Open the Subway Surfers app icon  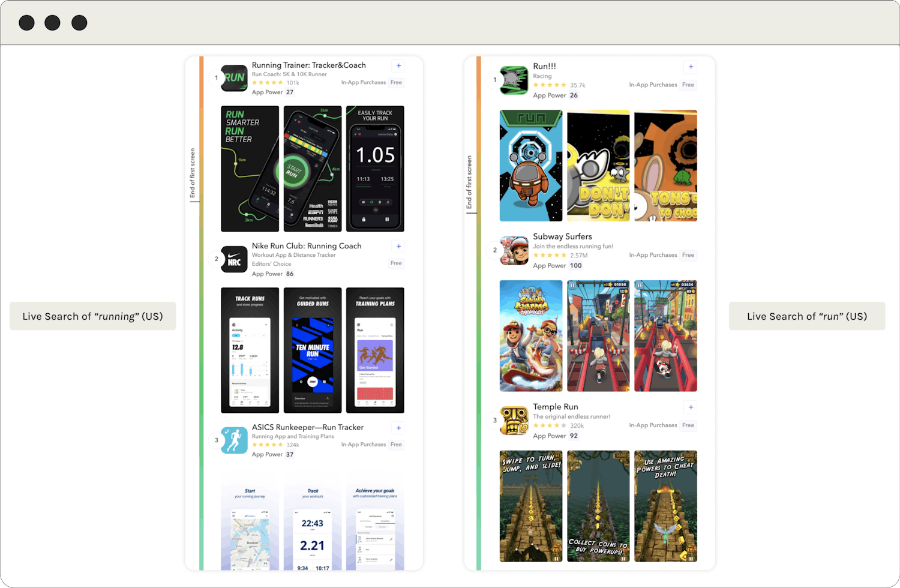click(x=514, y=250)
